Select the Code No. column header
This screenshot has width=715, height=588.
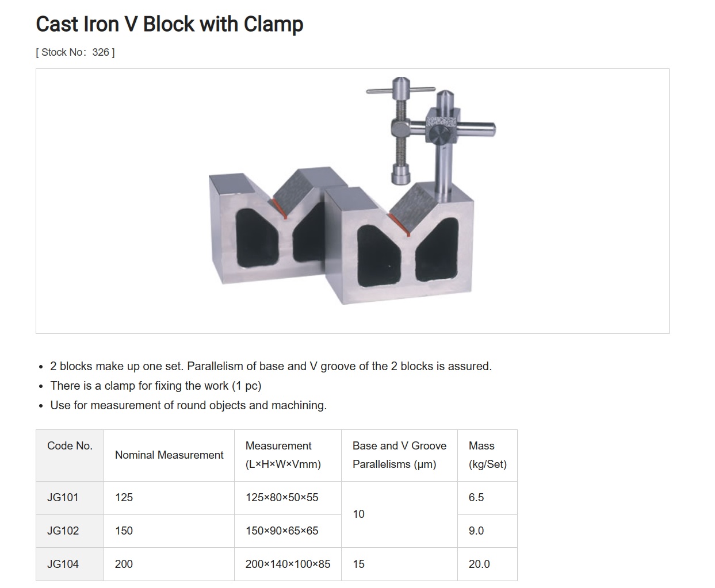coord(70,455)
